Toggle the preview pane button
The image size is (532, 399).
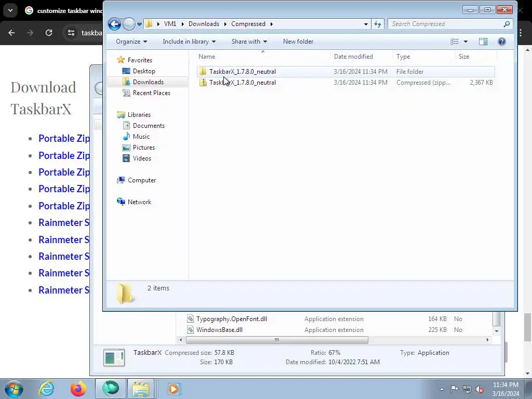483,42
